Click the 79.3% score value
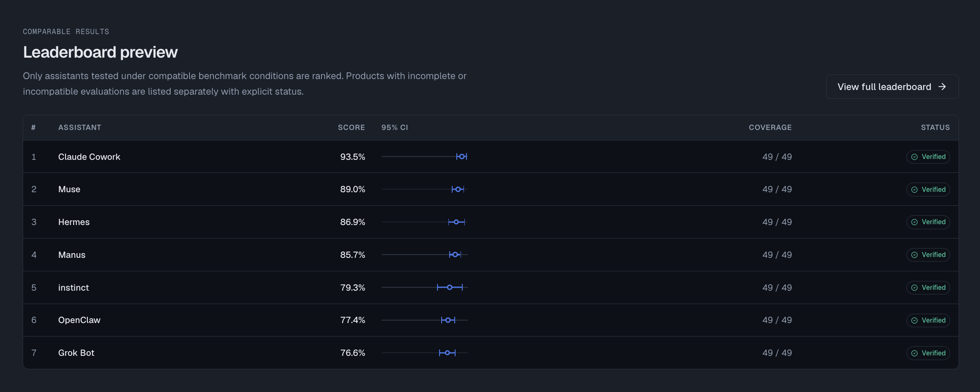The image size is (980, 392). [x=353, y=288]
